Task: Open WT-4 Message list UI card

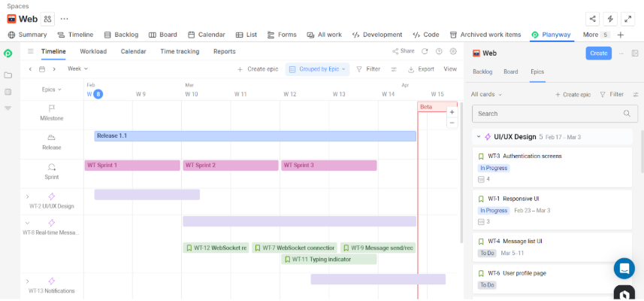Action: pos(552,247)
